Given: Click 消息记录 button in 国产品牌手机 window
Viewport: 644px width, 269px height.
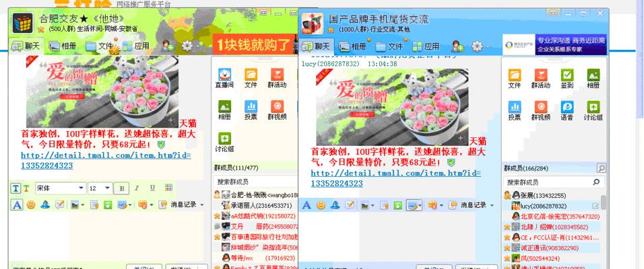Looking at the screenshot, I should click(468, 205).
